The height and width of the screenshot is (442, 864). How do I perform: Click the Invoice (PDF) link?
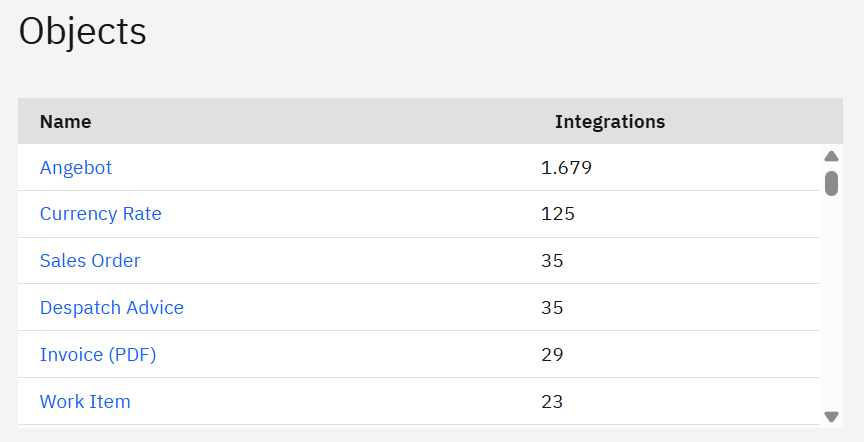[98, 354]
